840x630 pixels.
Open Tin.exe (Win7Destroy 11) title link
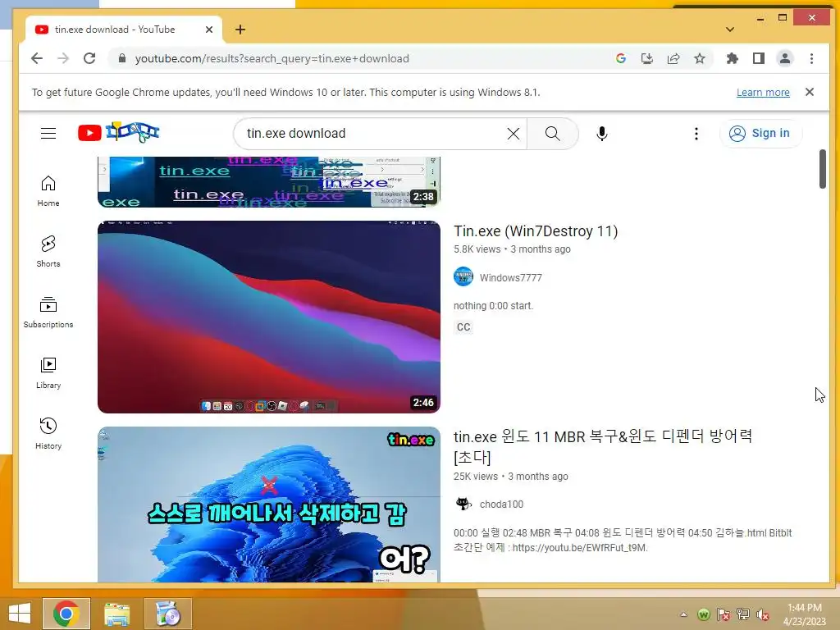tap(536, 231)
